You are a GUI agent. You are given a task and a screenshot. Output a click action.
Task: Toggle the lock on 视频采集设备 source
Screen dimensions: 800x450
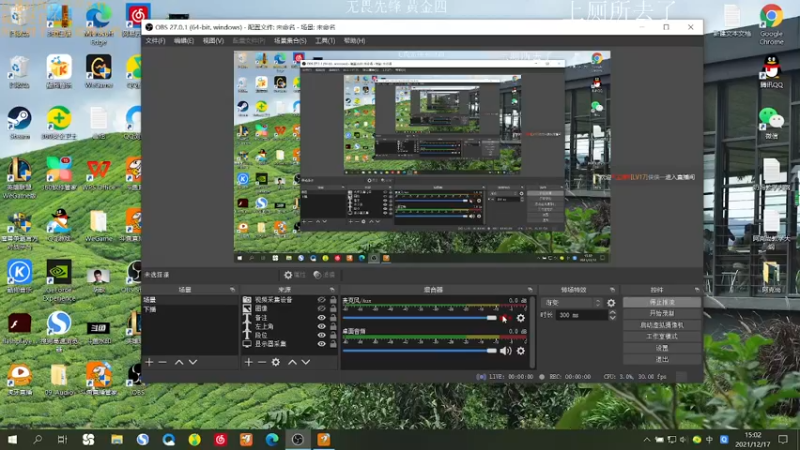coord(333,300)
